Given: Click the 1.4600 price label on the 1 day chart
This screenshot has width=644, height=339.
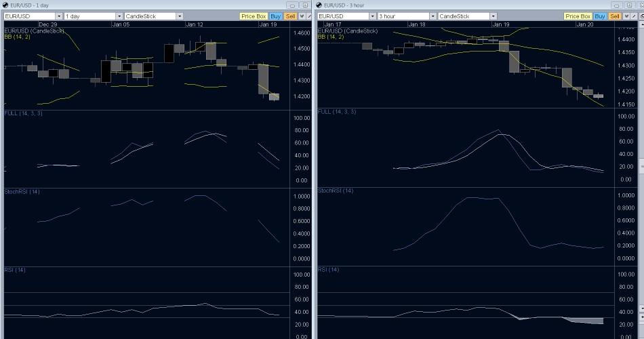Looking at the screenshot, I should click(x=302, y=33).
